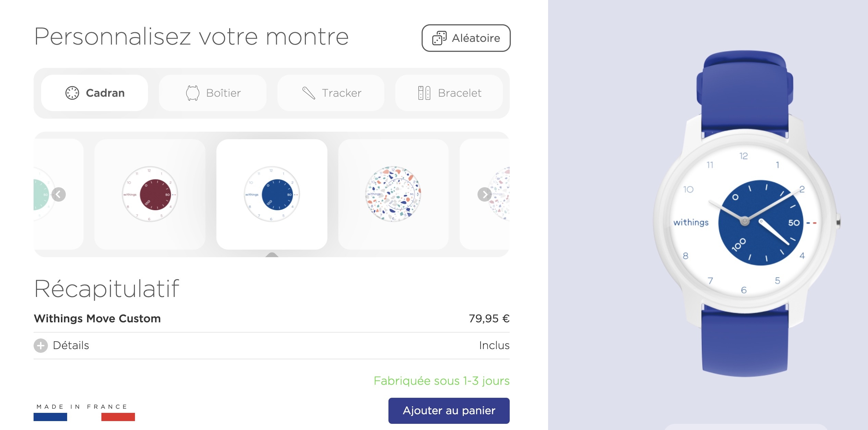Select the Boîtier tab label

tap(223, 93)
